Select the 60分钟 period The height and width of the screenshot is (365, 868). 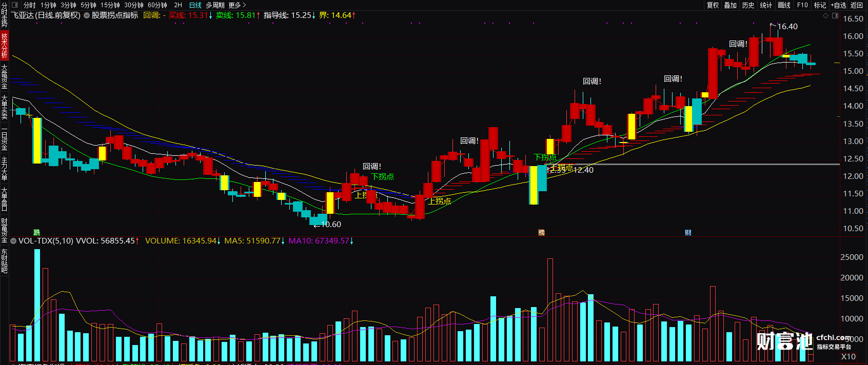(x=157, y=5)
